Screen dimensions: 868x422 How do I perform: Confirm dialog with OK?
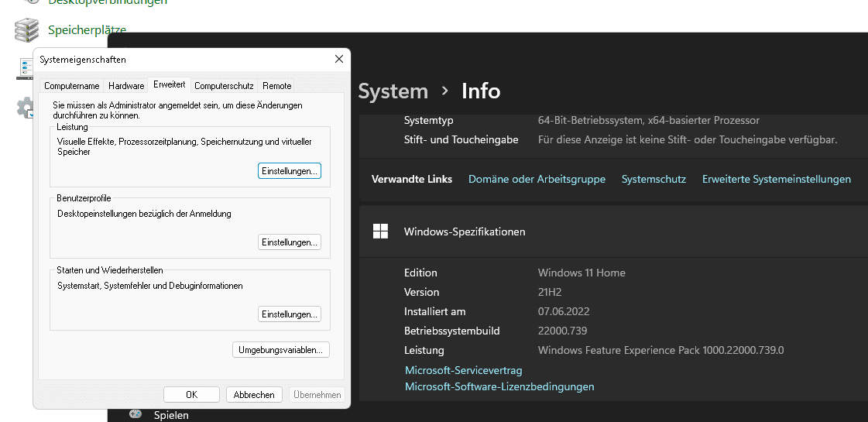click(191, 394)
